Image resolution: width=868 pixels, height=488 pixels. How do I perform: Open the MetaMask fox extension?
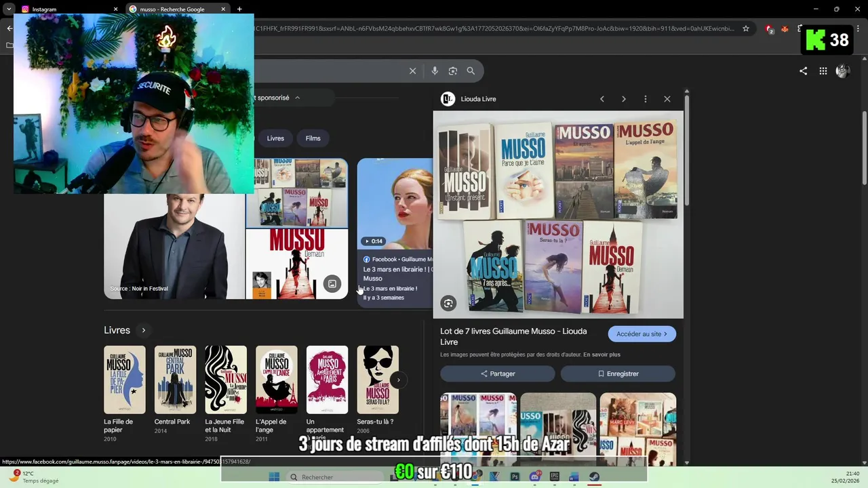pos(785,29)
